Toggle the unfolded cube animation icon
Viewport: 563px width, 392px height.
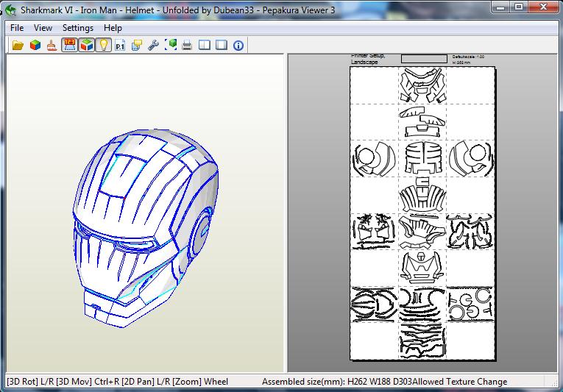[x=87, y=46]
